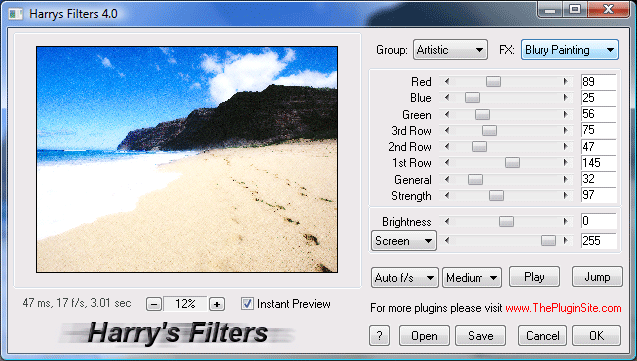Open the Auto f/s dropdown
The width and height of the screenshot is (637, 361).
[405, 278]
